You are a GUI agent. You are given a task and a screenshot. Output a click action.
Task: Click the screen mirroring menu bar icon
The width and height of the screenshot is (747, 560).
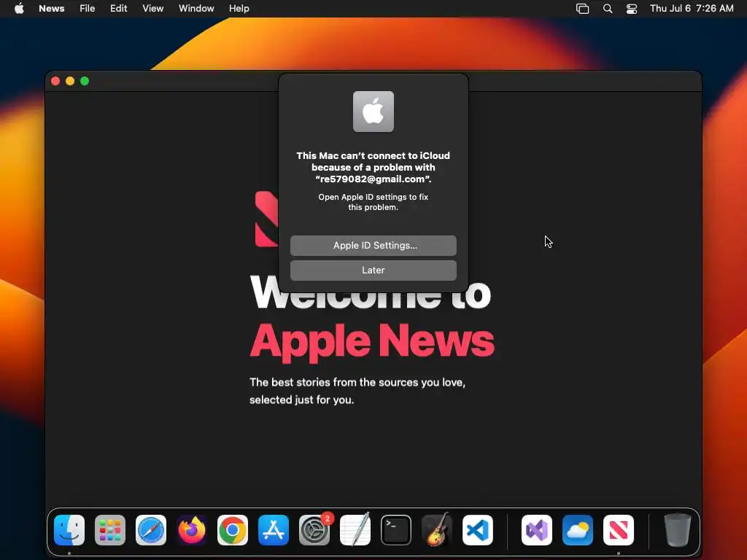(582, 9)
